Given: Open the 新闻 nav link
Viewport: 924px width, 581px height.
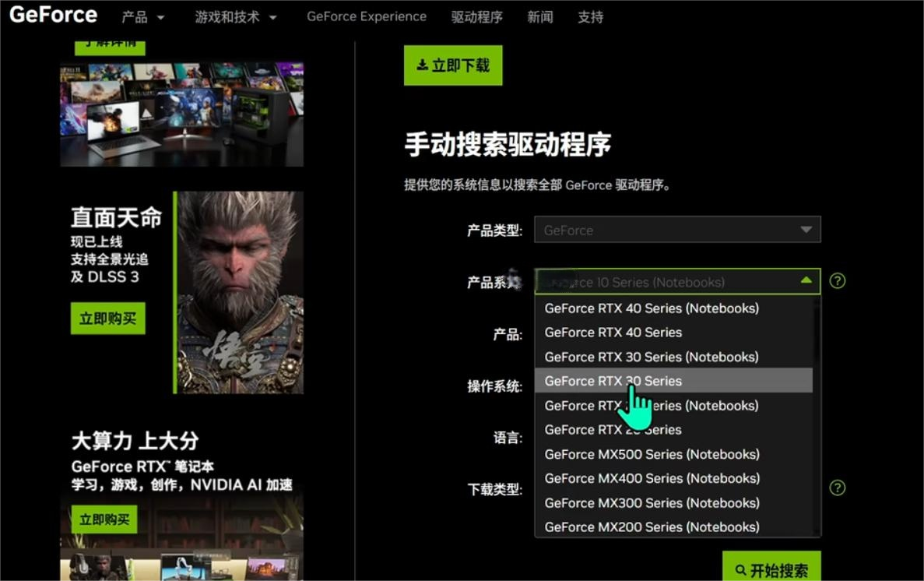Looking at the screenshot, I should coord(539,17).
